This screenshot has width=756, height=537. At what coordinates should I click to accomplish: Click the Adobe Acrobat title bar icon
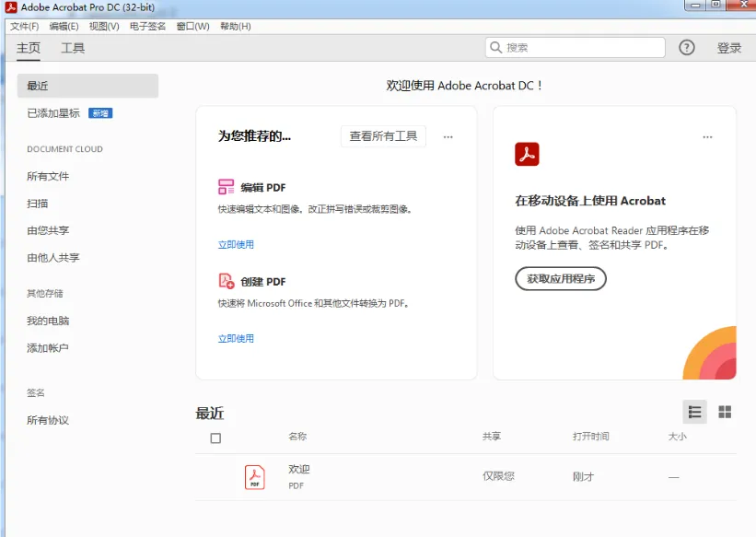pos(11,7)
